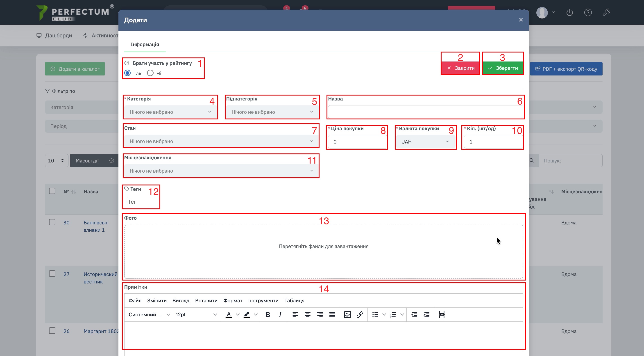Click the bulleted list icon
644x356 pixels.
click(x=375, y=315)
